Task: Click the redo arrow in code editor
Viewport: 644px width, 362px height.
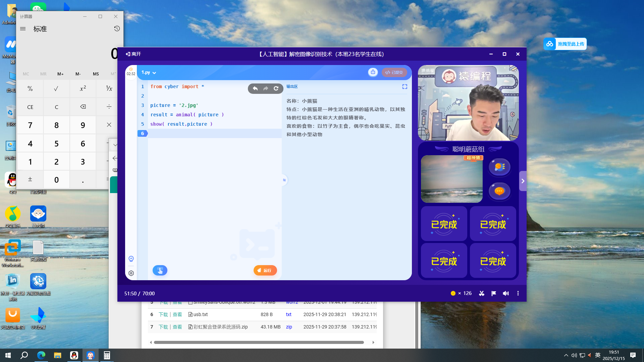Action: [266, 88]
